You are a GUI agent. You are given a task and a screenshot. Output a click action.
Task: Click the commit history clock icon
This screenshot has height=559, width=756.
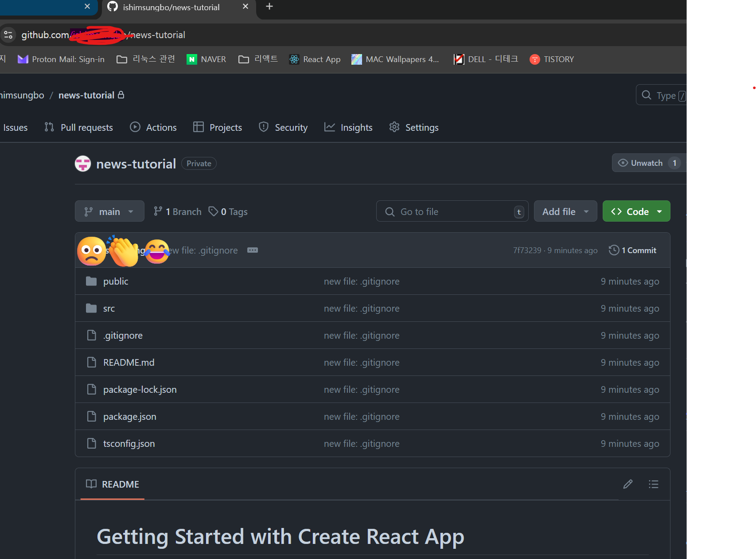point(614,250)
